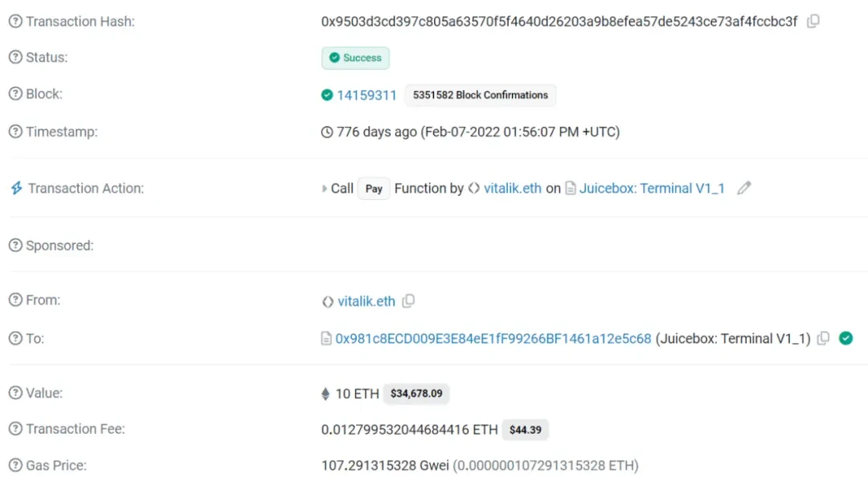Click the $44.39 fee badge

(525, 430)
